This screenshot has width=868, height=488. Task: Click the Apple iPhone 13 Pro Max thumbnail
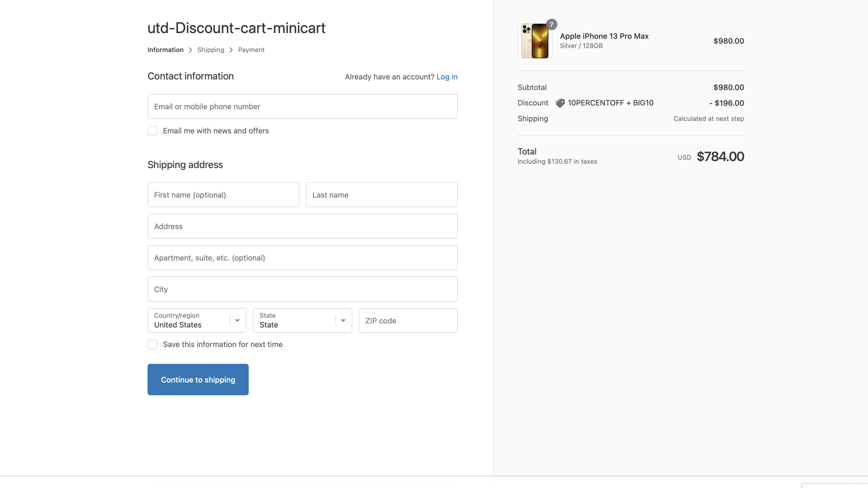coord(534,40)
